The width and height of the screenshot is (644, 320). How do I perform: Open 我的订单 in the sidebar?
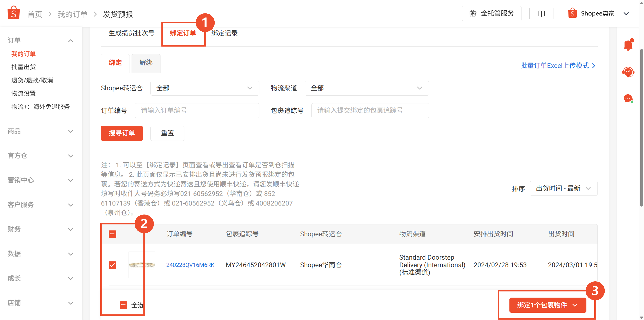[24, 54]
